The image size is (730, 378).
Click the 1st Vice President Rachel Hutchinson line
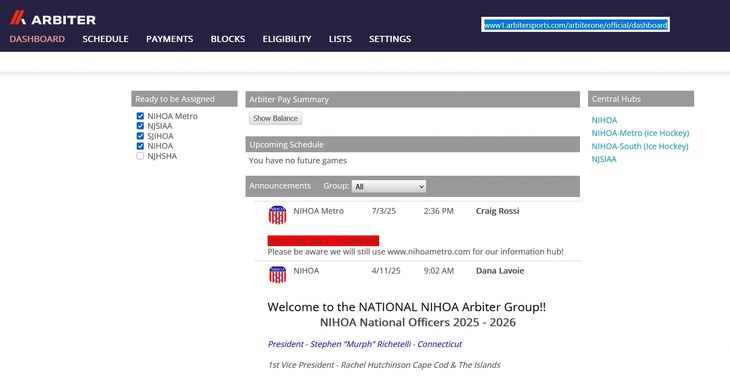(x=384, y=365)
